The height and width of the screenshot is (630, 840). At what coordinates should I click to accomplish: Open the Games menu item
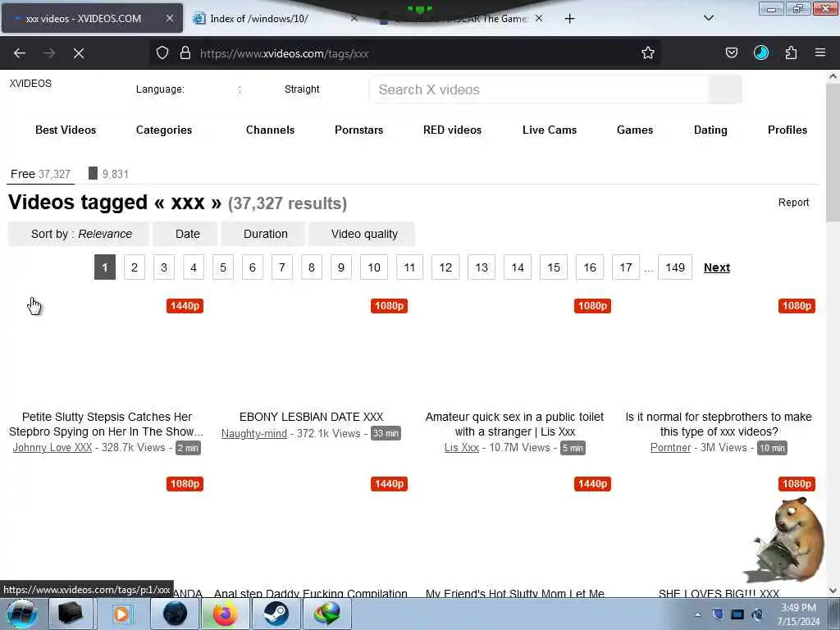click(x=635, y=130)
